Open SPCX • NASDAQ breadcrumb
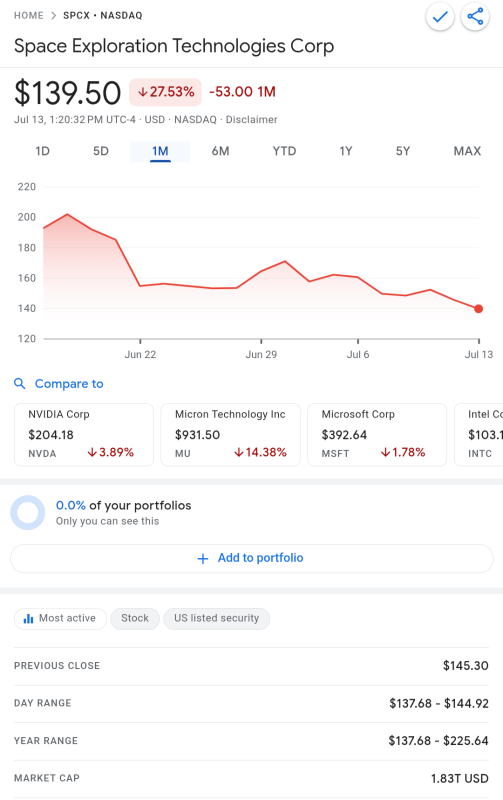The width and height of the screenshot is (503, 800). coord(103,16)
